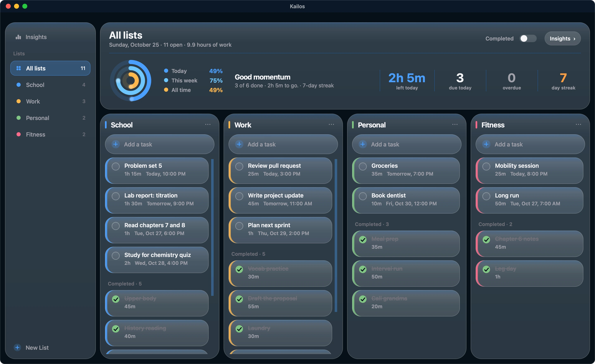This screenshot has width=595, height=364.
Task: Click the pink dot beside Fitness in sidebar
Action: (19, 134)
